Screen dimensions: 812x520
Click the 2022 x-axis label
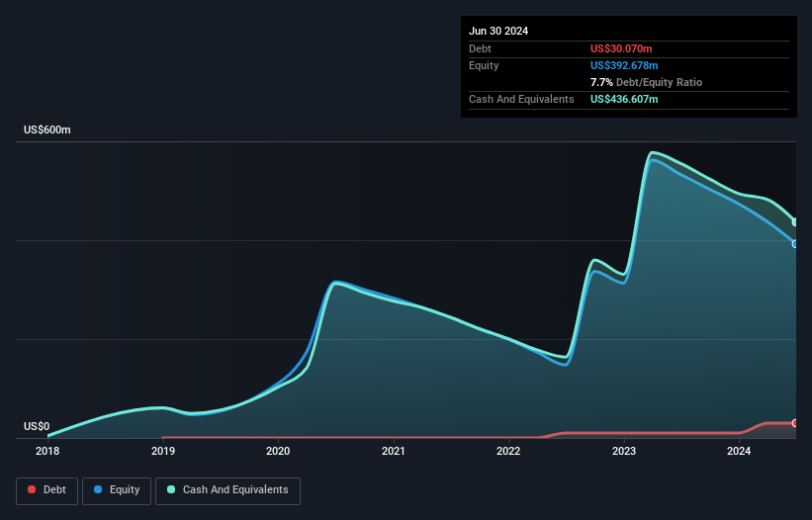click(x=508, y=451)
